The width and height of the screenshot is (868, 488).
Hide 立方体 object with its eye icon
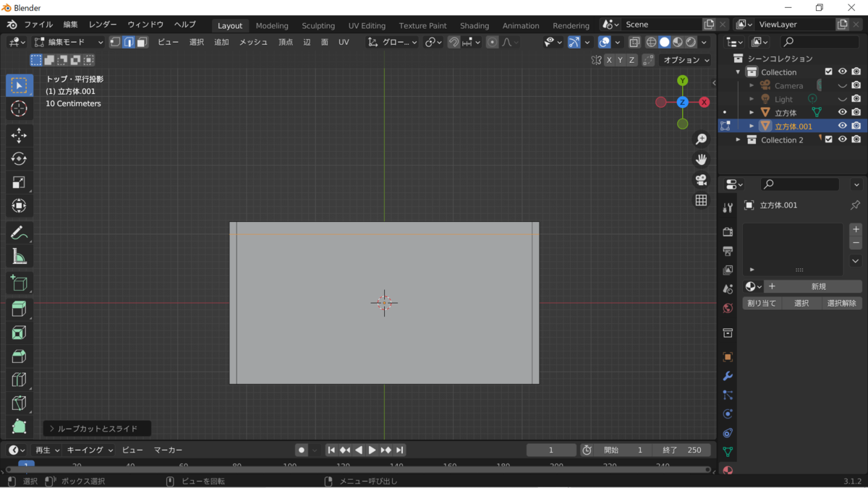tap(842, 112)
